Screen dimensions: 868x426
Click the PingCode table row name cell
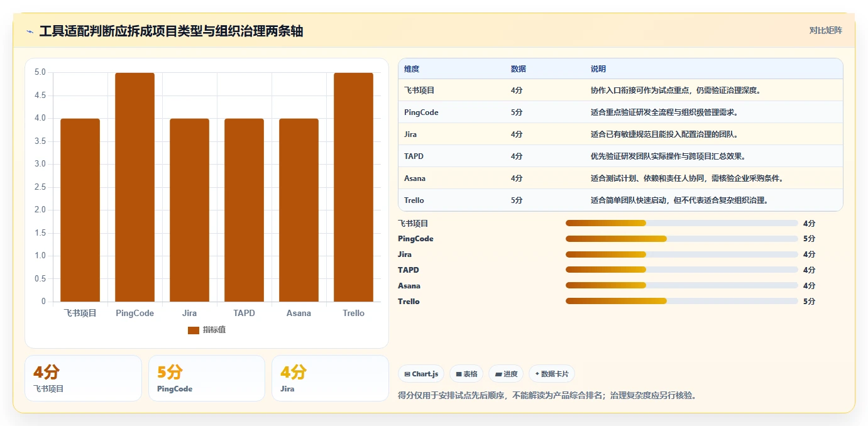[x=421, y=112]
